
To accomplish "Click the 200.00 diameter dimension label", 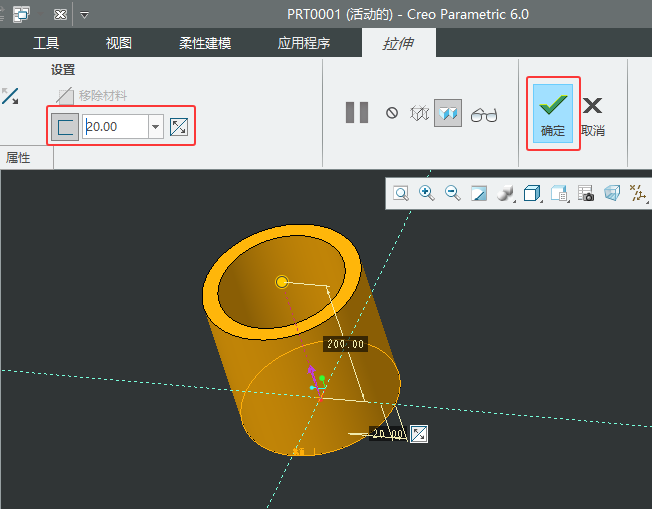I will [x=346, y=344].
